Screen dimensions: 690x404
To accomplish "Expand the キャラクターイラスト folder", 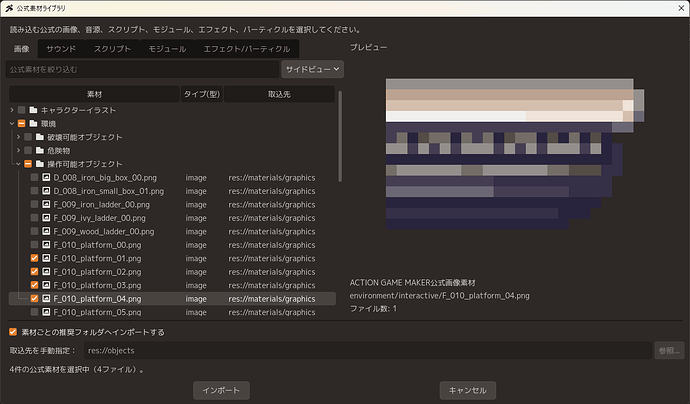I will pos(12,110).
